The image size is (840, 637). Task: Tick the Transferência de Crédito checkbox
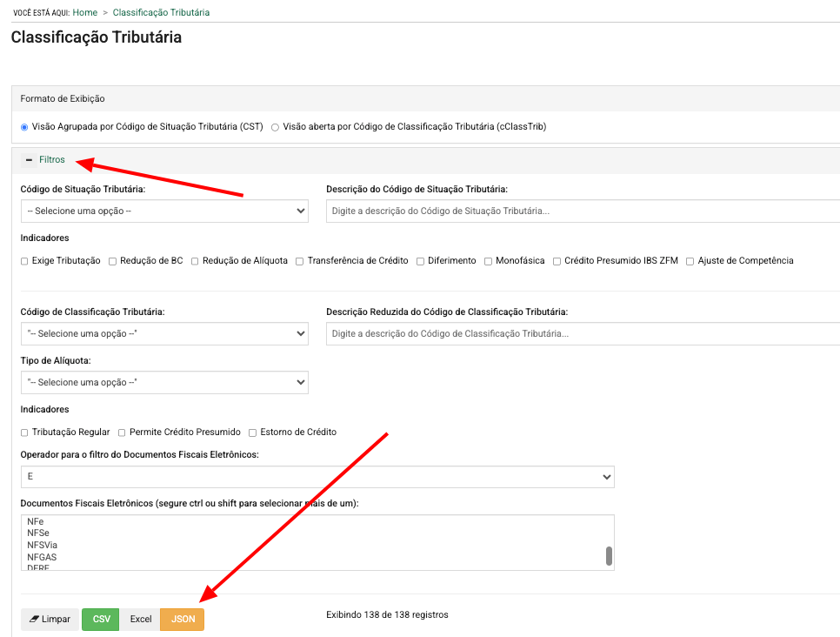click(x=300, y=261)
